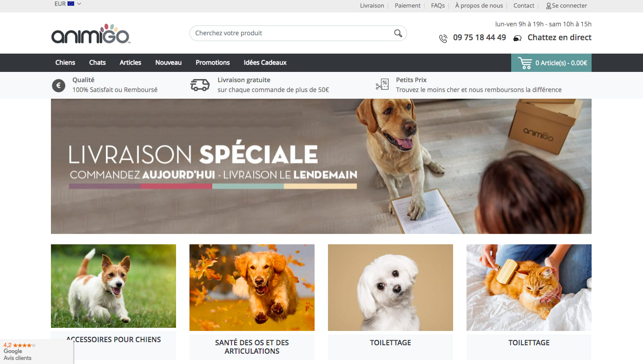Select Idées Cadeaux in the navigation bar
This screenshot has height=364, width=643.
265,63
